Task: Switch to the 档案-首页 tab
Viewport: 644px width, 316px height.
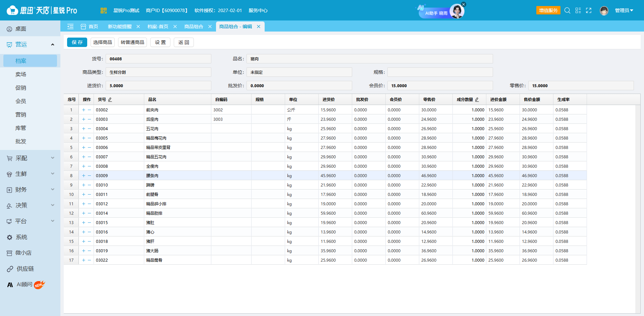Action: (x=158, y=27)
